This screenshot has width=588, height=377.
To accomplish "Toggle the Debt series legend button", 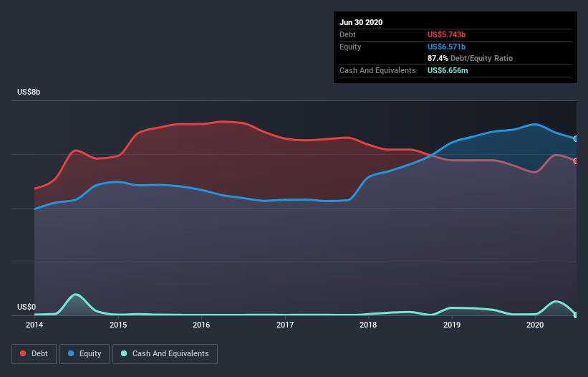I will tap(34, 354).
